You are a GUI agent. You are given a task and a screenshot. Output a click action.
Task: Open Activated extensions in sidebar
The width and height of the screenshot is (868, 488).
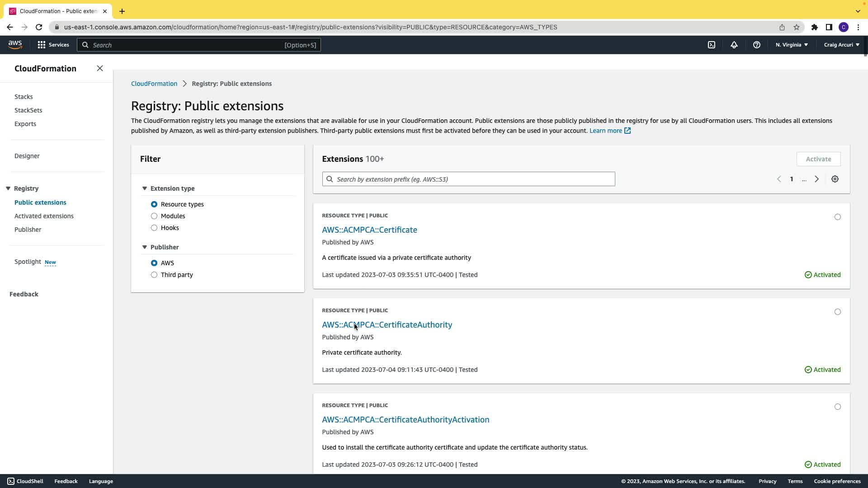pos(44,216)
